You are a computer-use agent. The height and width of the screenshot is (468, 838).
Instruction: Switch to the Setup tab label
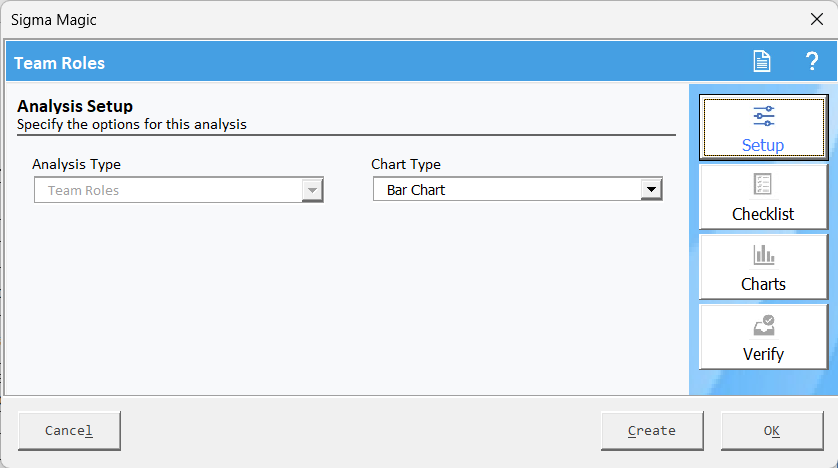coord(763,145)
